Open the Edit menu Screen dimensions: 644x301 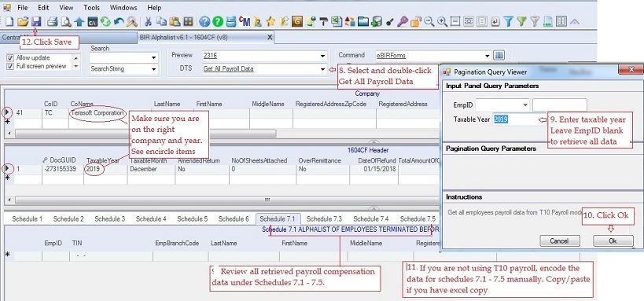click(x=43, y=7)
